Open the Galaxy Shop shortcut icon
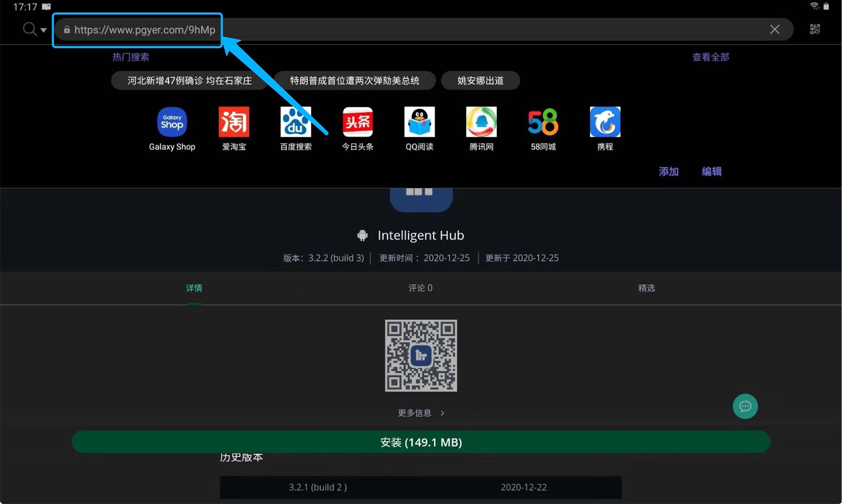Screen dimensions: 842x504 pos(172,122)
